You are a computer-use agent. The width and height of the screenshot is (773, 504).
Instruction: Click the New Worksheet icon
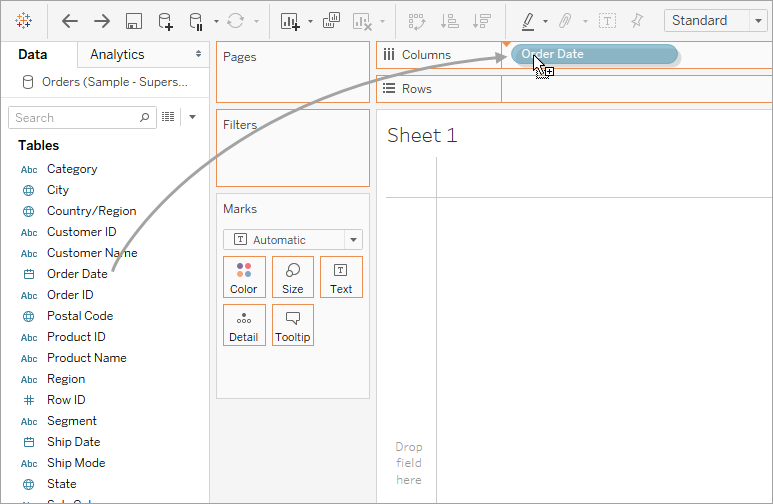[x=290, y=21]
